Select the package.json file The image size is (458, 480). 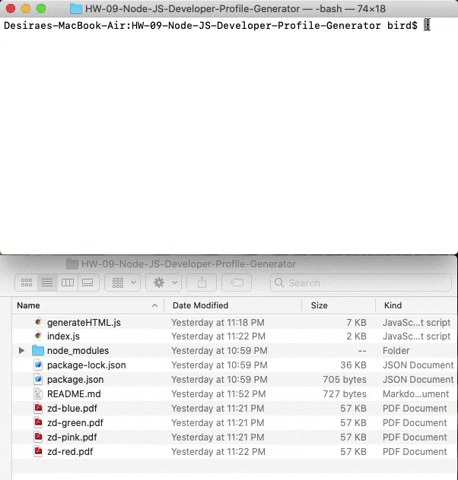pyautogui.click(x=75, y=379)
